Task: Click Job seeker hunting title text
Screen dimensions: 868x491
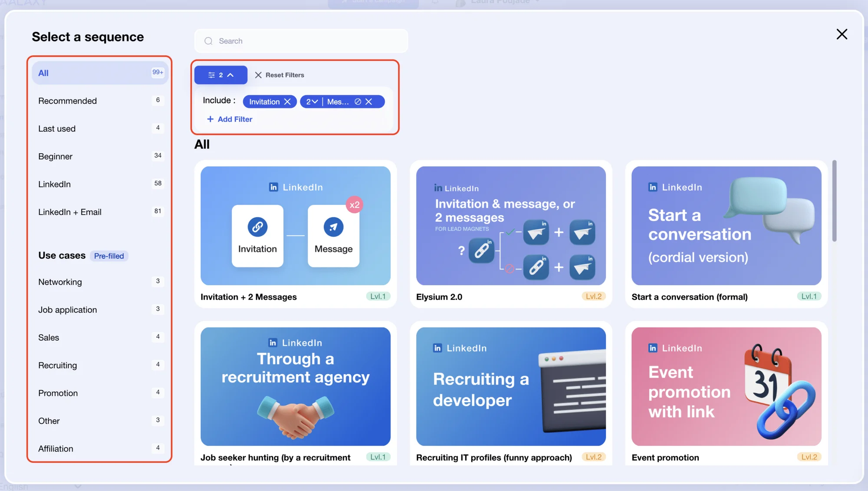Action: tap(275, 458)
